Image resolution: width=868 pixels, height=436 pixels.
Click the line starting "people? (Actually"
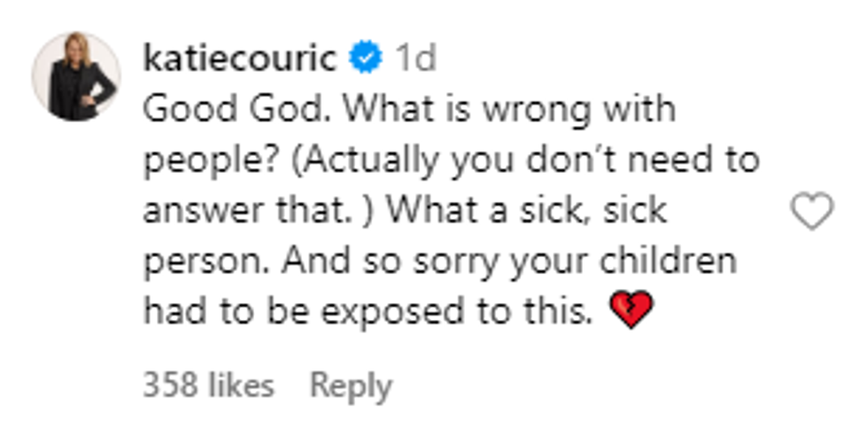(x=451, y=160)
